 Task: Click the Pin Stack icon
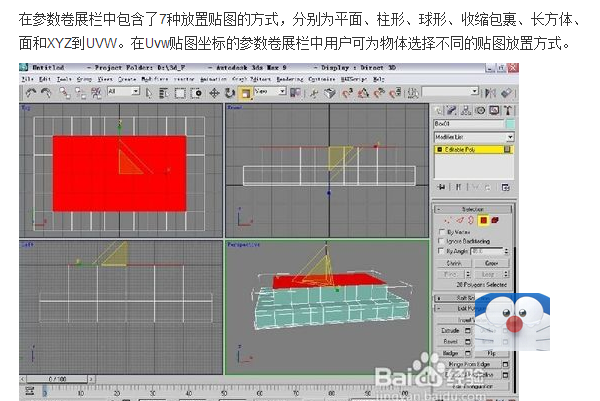tap(442, 187)
